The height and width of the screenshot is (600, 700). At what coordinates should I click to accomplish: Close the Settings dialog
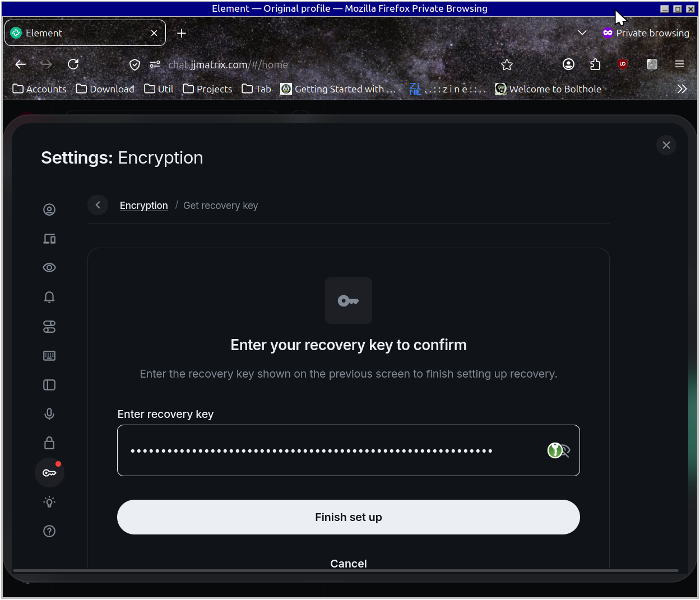tap(666, 146)
